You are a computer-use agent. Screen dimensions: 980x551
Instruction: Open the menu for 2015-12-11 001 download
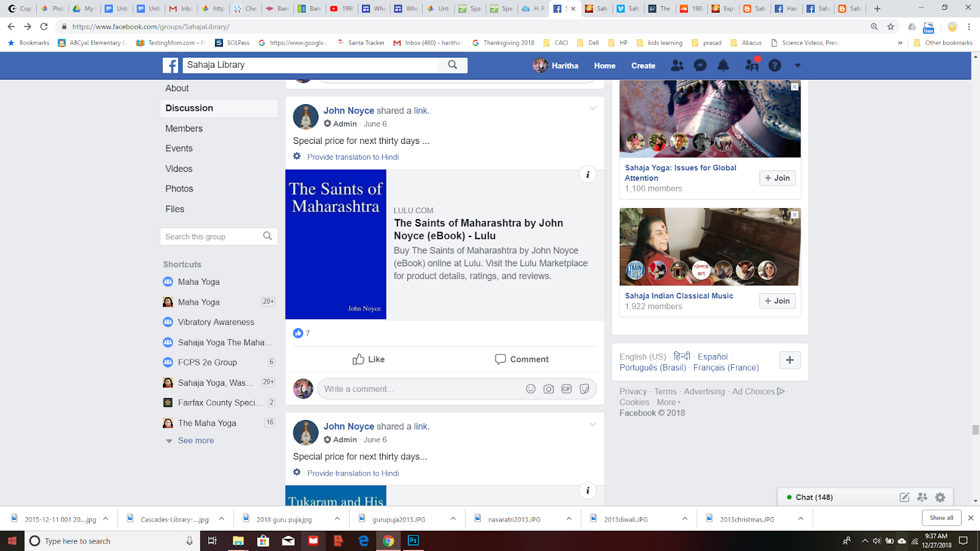105,519
